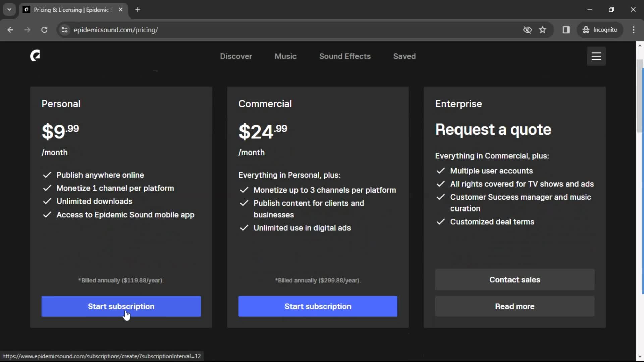Image resolution: width=644 pixels, height=362 pixels.
Task: Expand the tab search dropdown
Action: (9, 10)
